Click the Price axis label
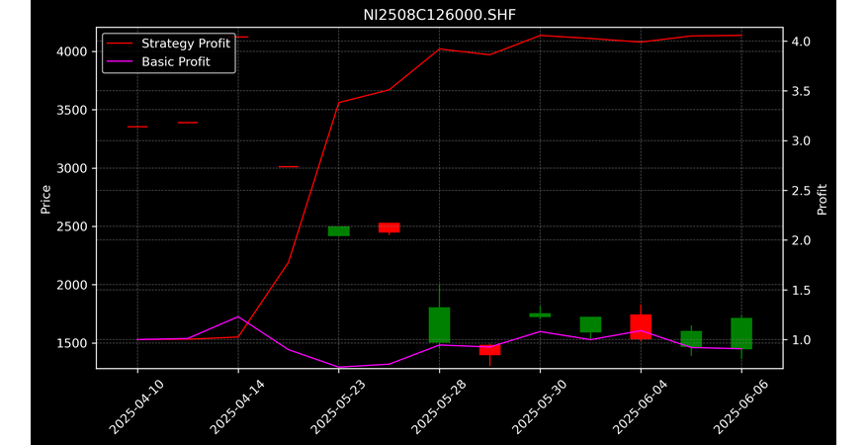Screen dimensions: 868x445 click(45, 199)
